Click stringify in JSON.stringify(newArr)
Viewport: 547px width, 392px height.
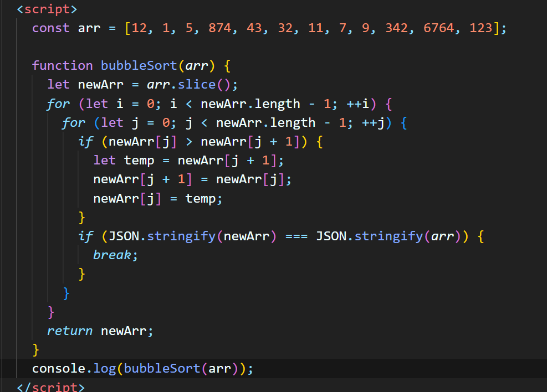point(181,236)
